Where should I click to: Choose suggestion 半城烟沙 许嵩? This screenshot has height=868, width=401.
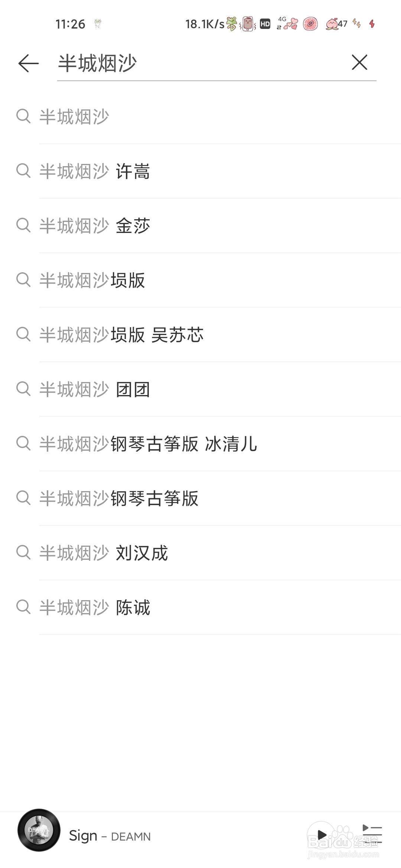[200, 171]
